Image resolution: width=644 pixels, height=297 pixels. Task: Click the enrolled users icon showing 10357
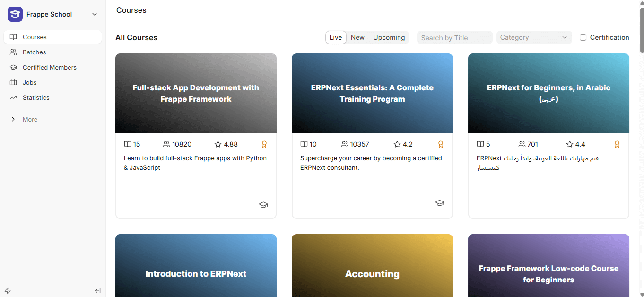[x=345, y=144]
